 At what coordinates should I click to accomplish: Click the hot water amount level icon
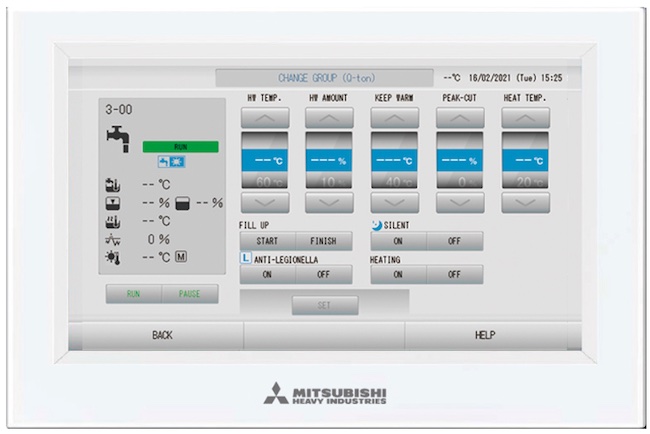pyautogui.click(x=113, y=203)
